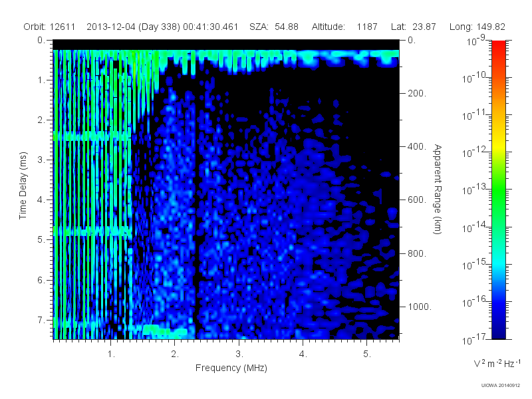Viewport: 532px width, 399px height.
Task: Select the date 2013-12-04 (Day 338) text
Action: [134, 27]
